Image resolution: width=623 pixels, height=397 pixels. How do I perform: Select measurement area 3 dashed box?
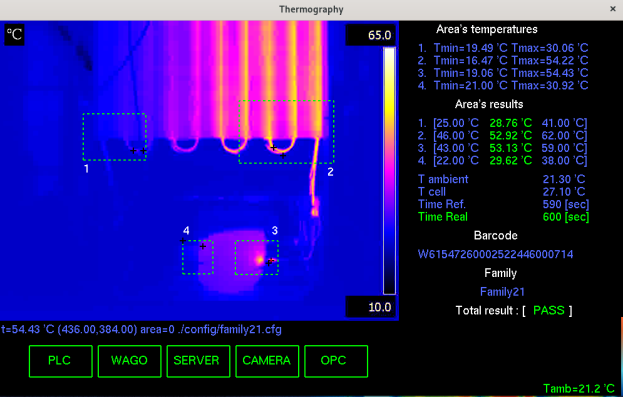pyautogui.click(x=257, y=257)
